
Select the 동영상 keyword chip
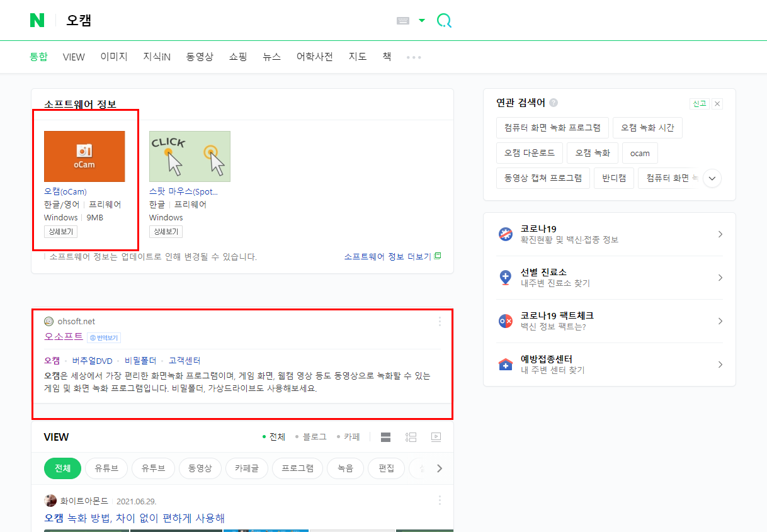pos(200,468)
